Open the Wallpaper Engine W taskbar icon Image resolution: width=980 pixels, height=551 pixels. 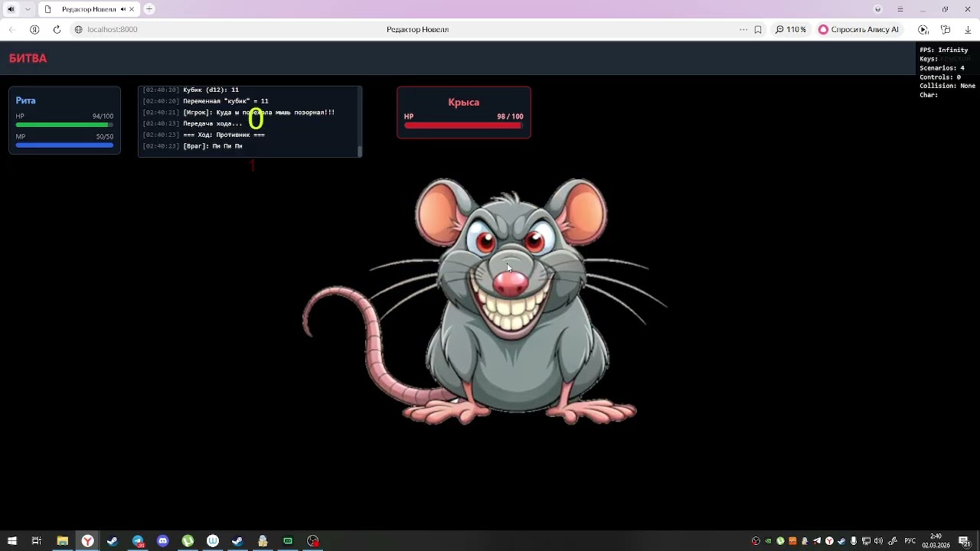click(213, 541)
